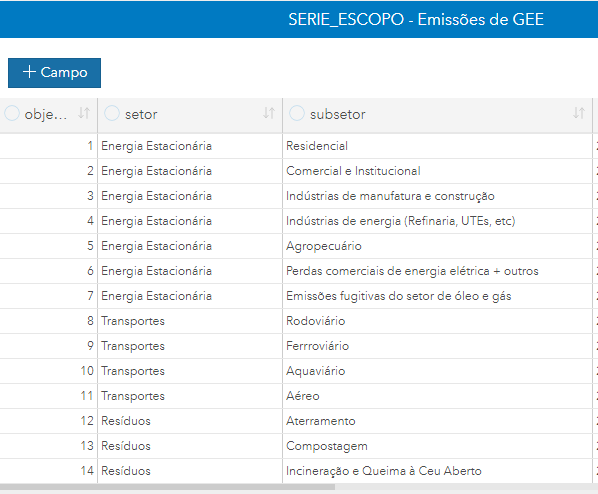Select the Residencial subsetor cell
The width and height of the screenshot is (598, 494).
pos(437,146)
